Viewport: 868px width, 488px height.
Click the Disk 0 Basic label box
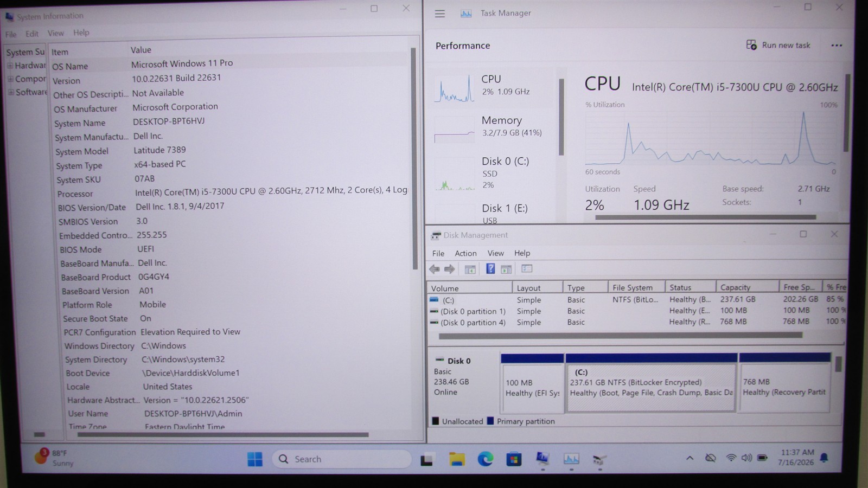464,383
